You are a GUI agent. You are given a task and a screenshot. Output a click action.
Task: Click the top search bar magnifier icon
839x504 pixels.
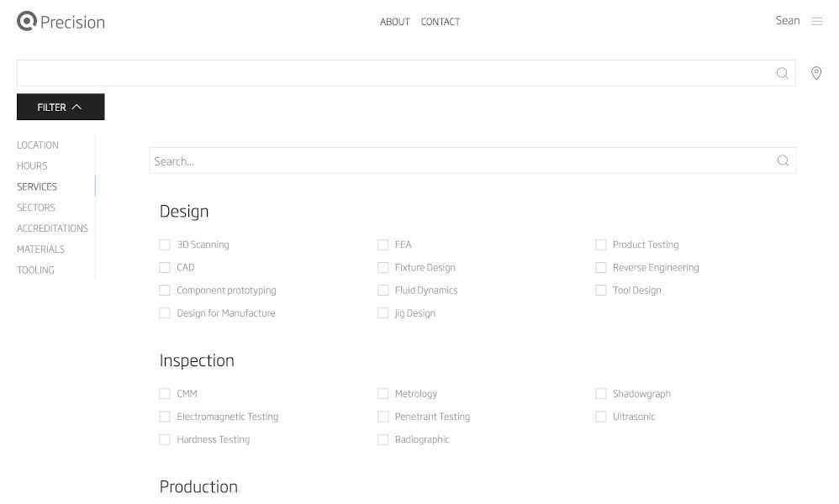pyautogui.click(x=782, y=73)
